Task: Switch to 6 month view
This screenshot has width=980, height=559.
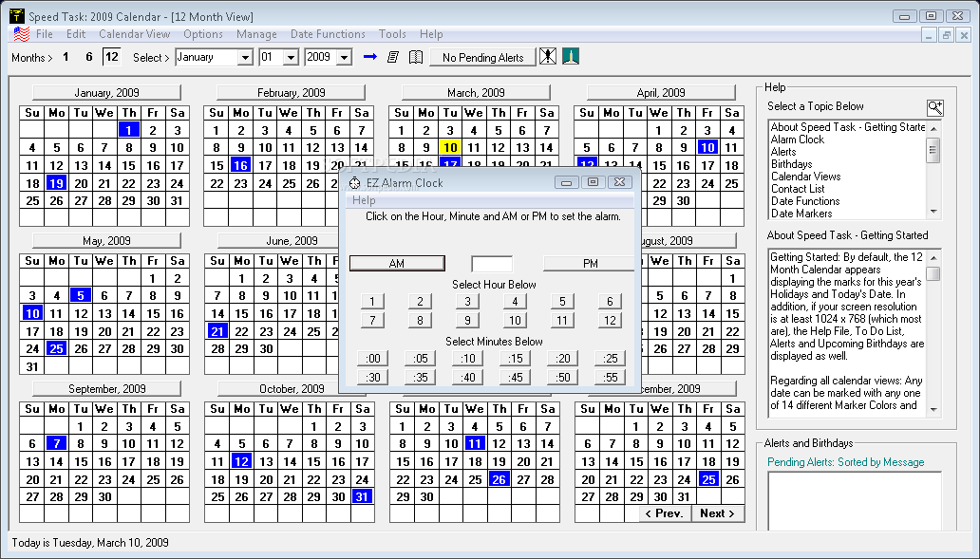Action: tap(88, 57)
